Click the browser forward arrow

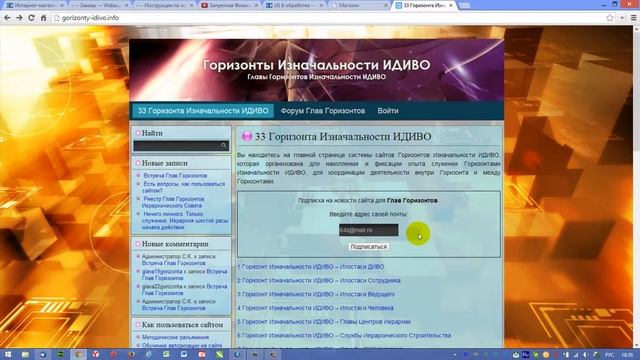19,18
